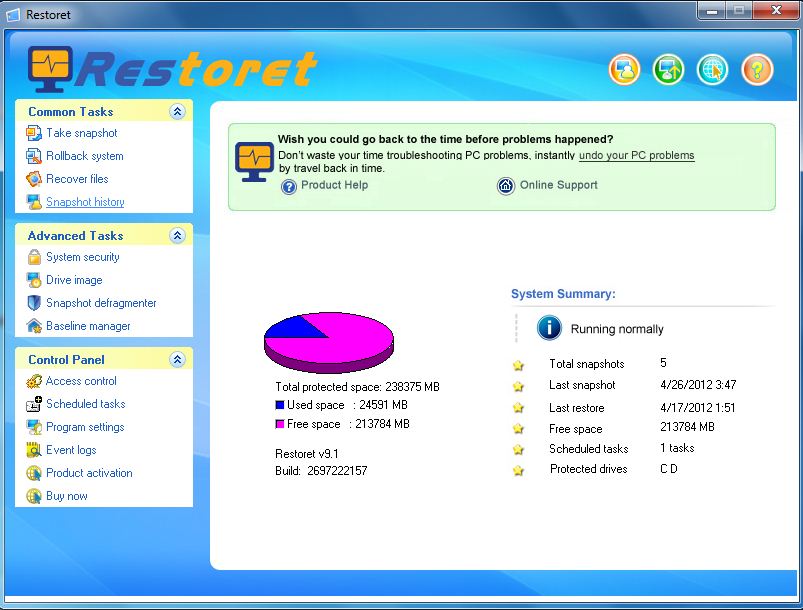This screenshot has height=610, width=803.
Task: Open Drive image
Action: click(x=74, y=280)
